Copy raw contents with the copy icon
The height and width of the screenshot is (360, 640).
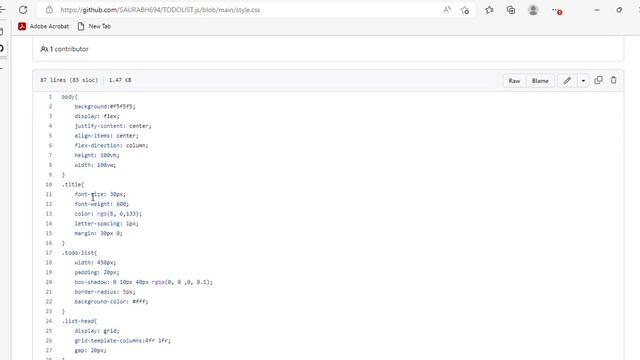[x=598, y=80]
